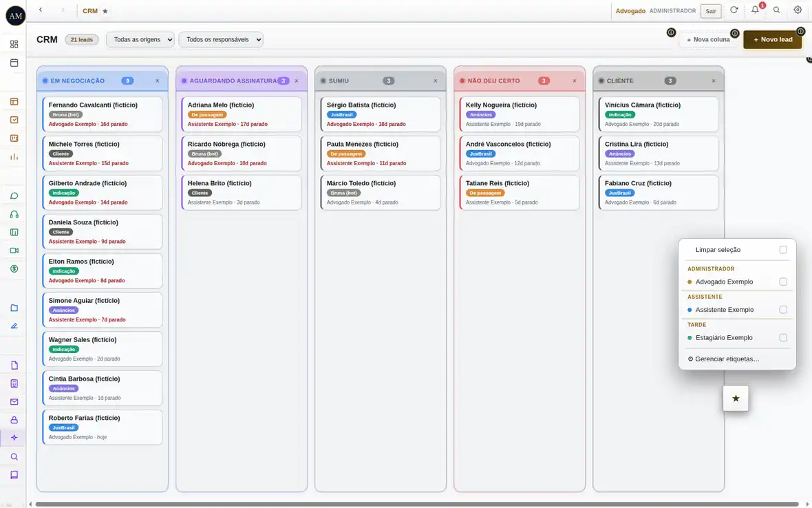Open the pen signature icon in sidebar
The image size is (812, 508).
[x=14, y=326]
